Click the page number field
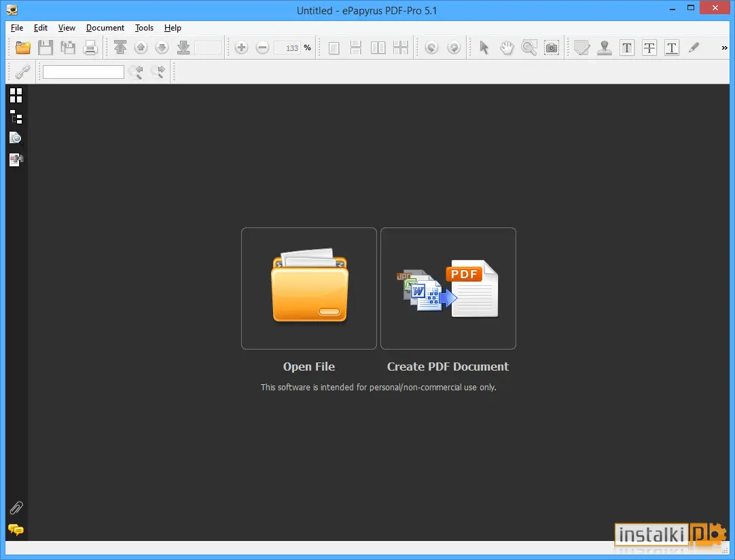735x560 pixels. (x=208, y=48)
